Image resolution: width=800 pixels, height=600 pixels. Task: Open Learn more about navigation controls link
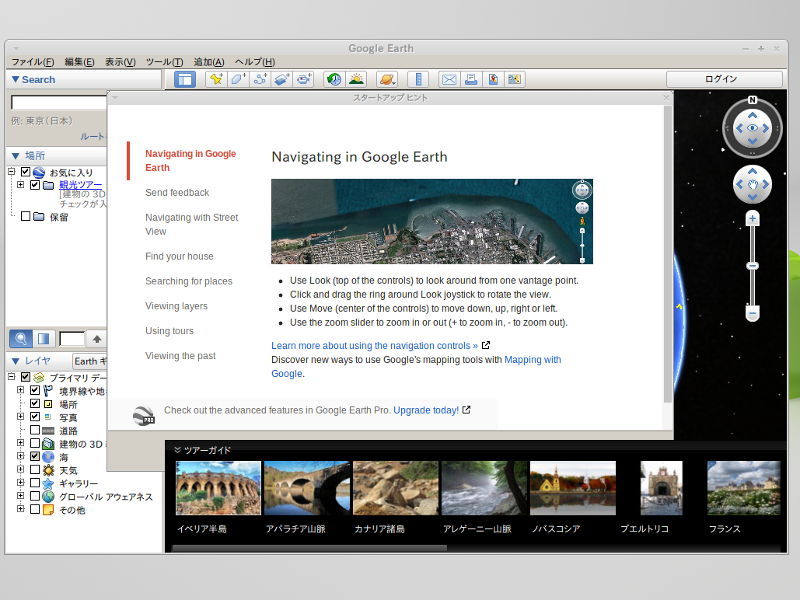(374, 345)
